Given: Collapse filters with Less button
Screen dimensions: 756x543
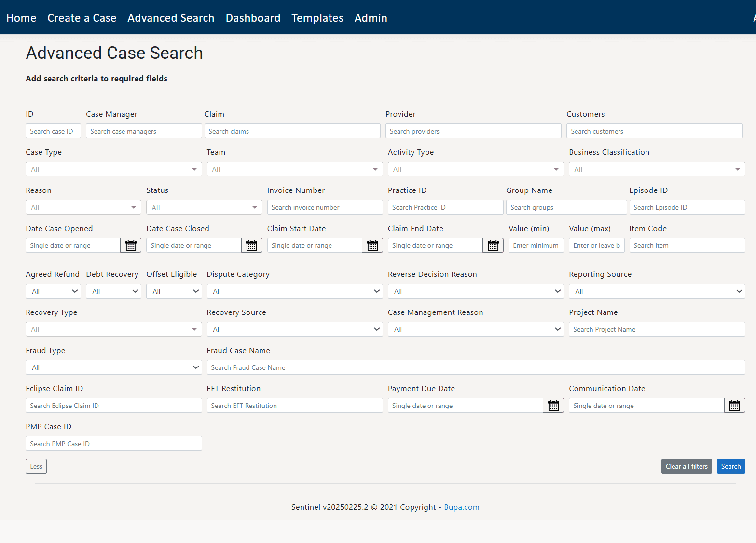Looking at the screenshot, I should (x=36, y=466).
